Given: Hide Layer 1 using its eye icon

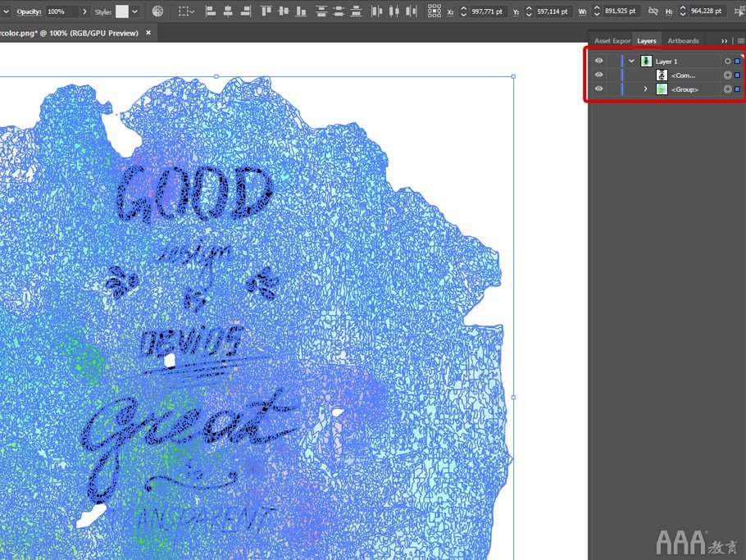Looking at the screenshot, I should [x=598, y=61].
